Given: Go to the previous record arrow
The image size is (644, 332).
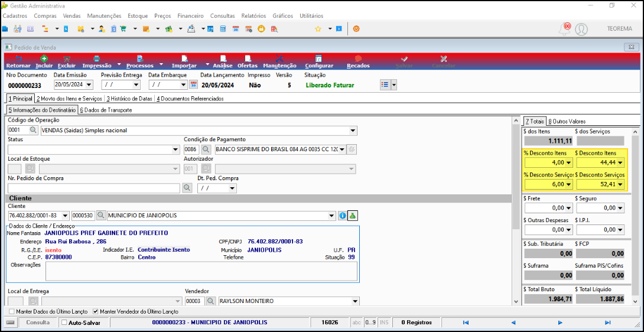Looking at the screenshot, I should pos(513,323).
